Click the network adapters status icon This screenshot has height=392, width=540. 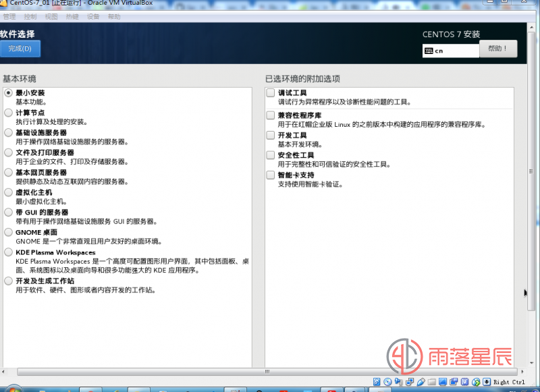(x=410, y=382)
